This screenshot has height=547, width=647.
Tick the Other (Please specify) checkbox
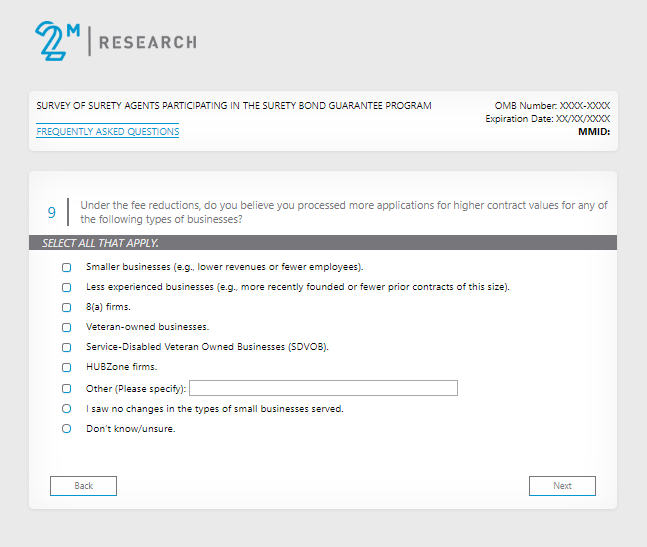67,389
